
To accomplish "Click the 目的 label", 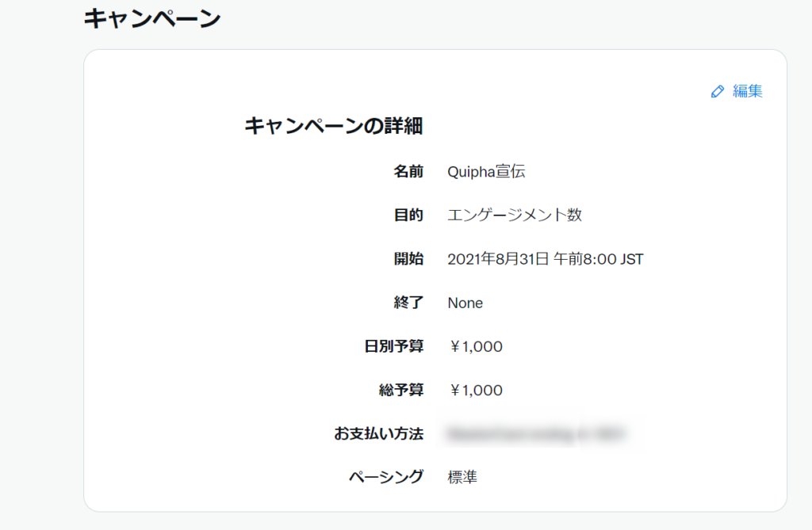I will [x=408, y=215].
